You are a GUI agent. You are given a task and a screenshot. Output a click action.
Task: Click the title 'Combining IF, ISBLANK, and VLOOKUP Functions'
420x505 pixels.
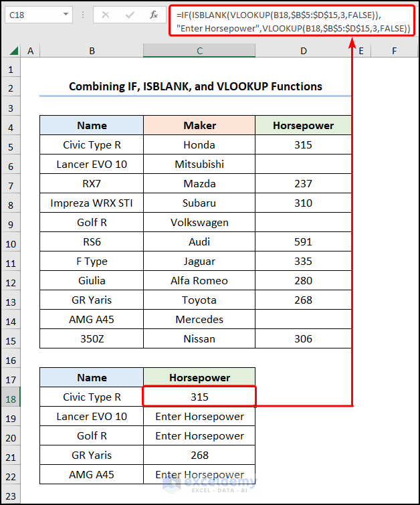[195, 86]
